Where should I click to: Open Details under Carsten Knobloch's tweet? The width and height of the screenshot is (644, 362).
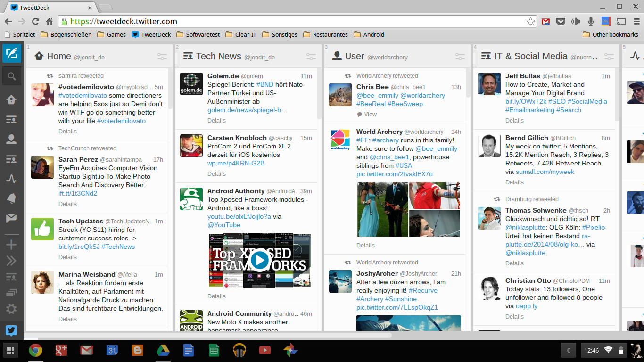tap(216, 174)
